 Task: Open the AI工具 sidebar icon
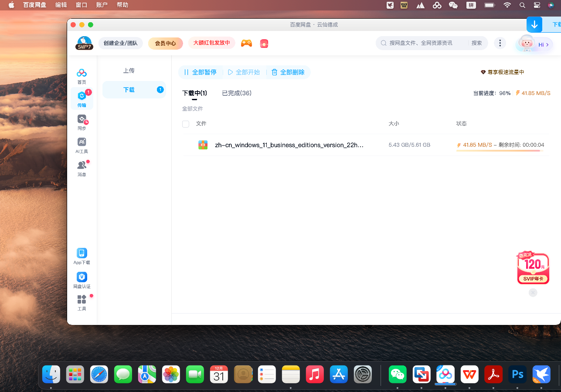(82, 145)
